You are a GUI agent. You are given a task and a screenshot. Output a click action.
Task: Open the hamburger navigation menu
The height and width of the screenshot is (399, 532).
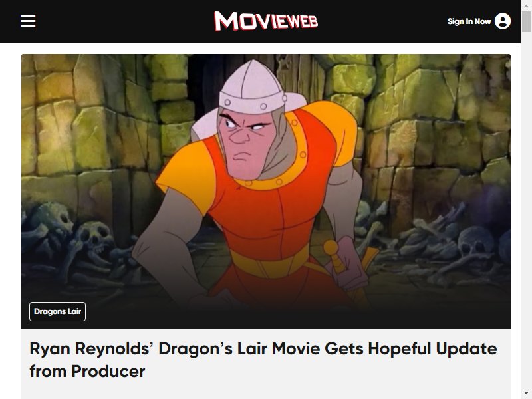coord(28,21)
